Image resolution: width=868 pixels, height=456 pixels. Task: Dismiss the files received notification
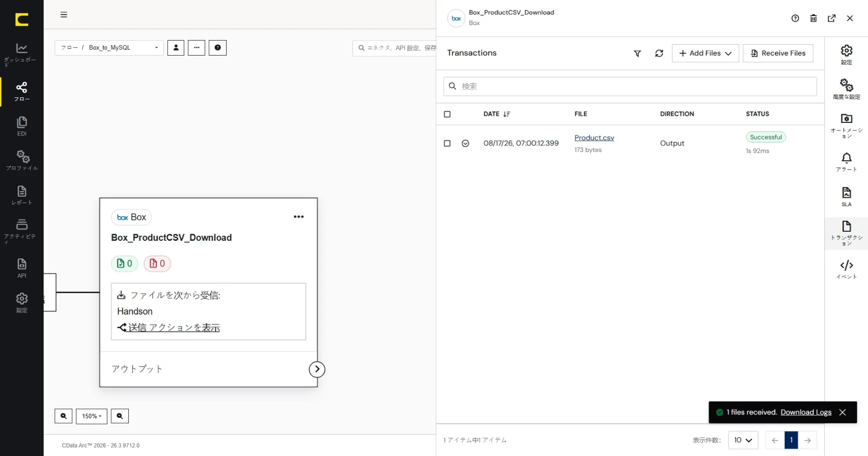pos(842,412)
